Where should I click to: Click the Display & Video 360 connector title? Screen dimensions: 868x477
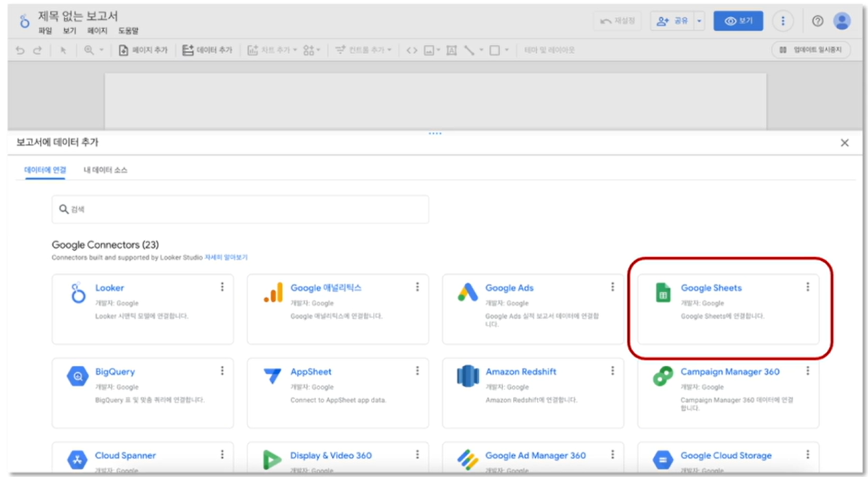[x=331, y=455]
